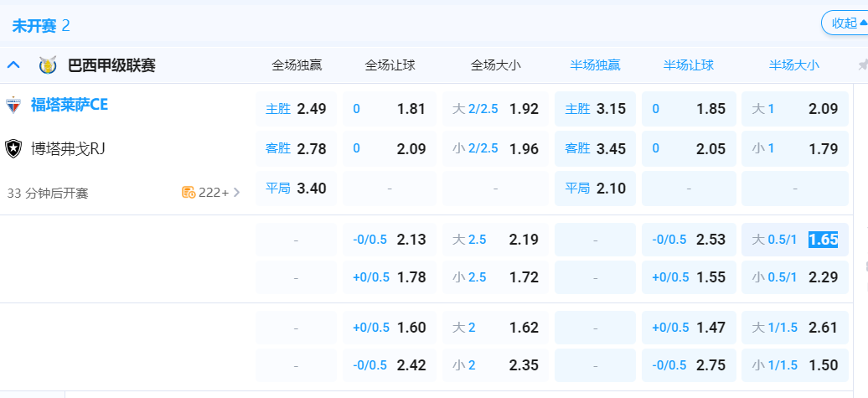Expand more markets via the 222+ arrow
The width and height of the screenshot is (868, 398).
(236, 193)
